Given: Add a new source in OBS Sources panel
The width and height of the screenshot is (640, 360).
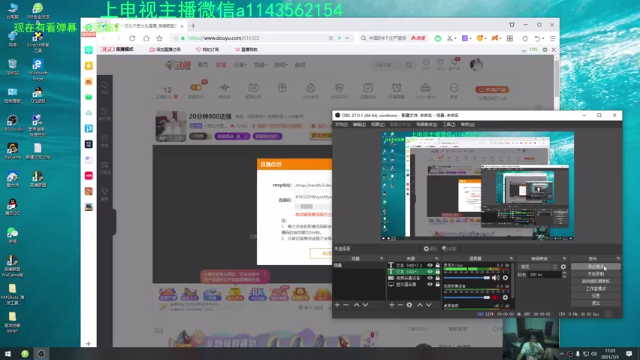Looking at the screenshot, I should [x=392, y=305].
